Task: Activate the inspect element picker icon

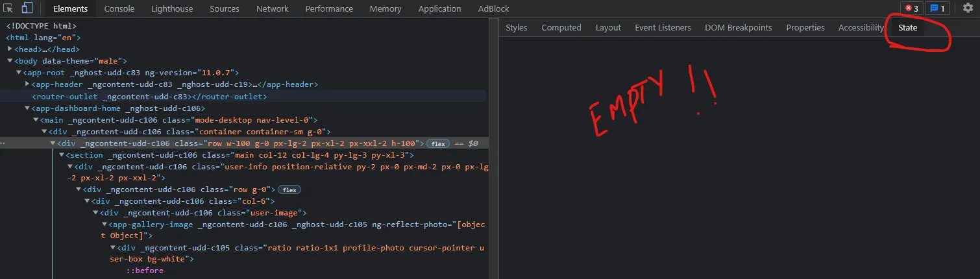Action: tap(8, 8)
